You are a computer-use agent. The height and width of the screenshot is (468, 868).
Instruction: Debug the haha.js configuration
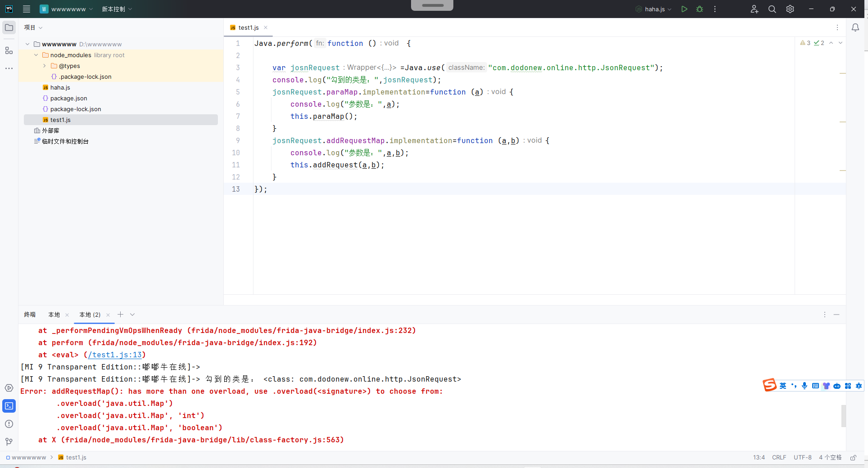pos(700,9)
